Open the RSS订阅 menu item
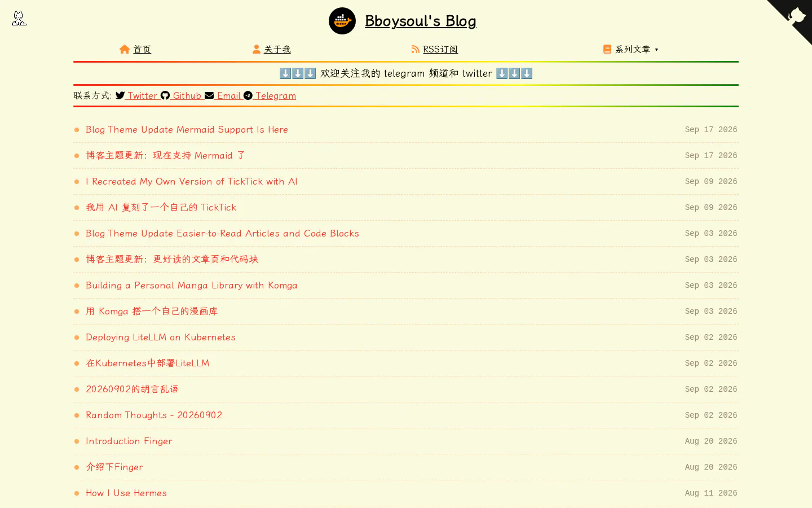Viewport: 812px width, 508px height. pos(440,49)
